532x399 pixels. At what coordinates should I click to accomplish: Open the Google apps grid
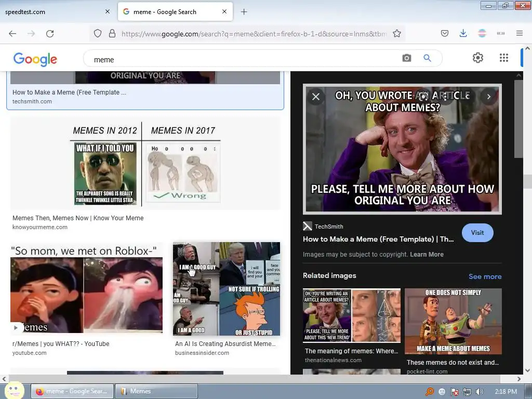tap(504, 58)
